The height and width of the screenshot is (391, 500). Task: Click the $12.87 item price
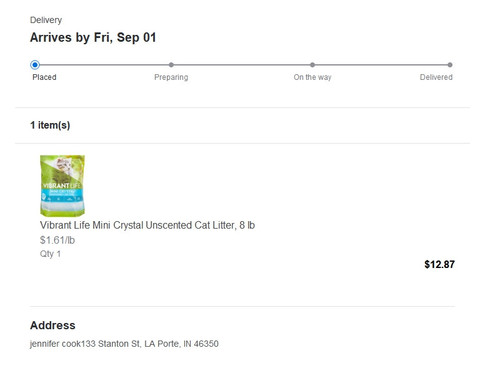tap(439, 264)
